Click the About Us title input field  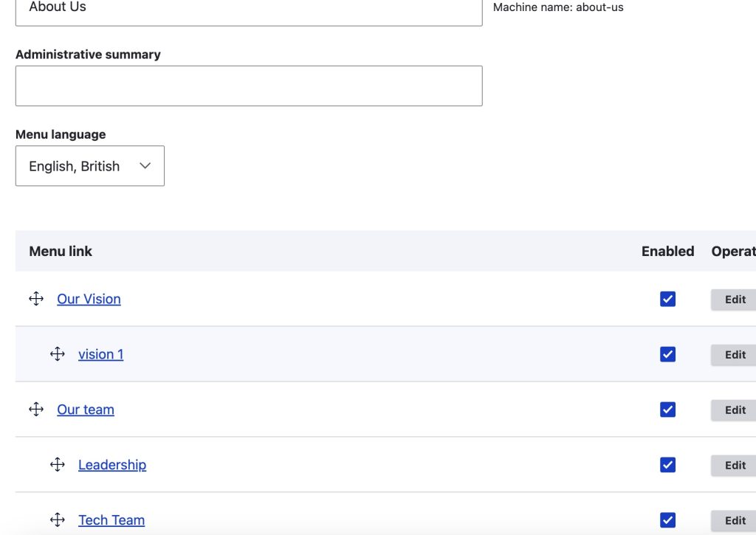click(x=249, y=10)
